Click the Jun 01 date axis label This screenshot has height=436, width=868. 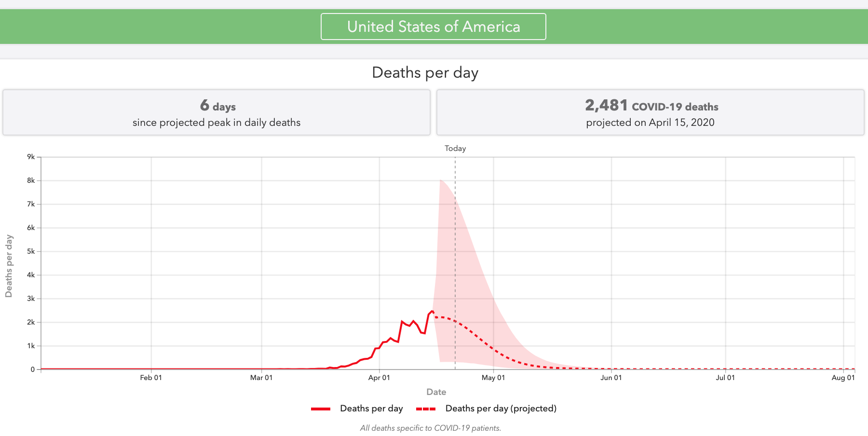pyautogui.click(x=611, y=378)
